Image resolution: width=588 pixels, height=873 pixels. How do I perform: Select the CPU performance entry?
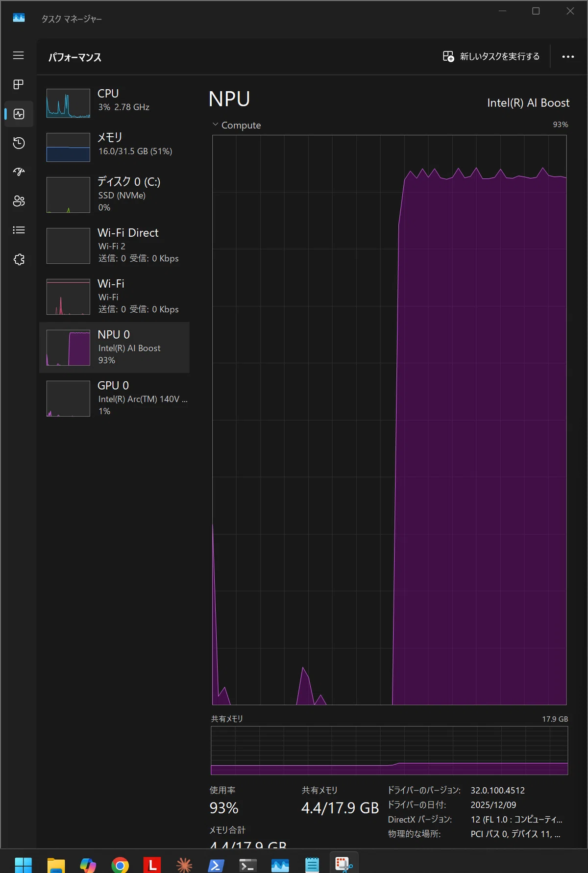click(x=114, y=102)
